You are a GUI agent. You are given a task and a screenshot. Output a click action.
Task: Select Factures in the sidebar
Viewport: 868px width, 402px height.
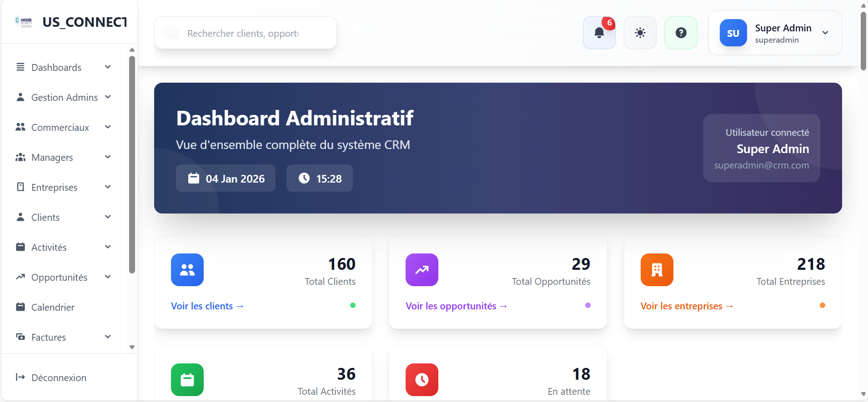[x=49, y=337]
